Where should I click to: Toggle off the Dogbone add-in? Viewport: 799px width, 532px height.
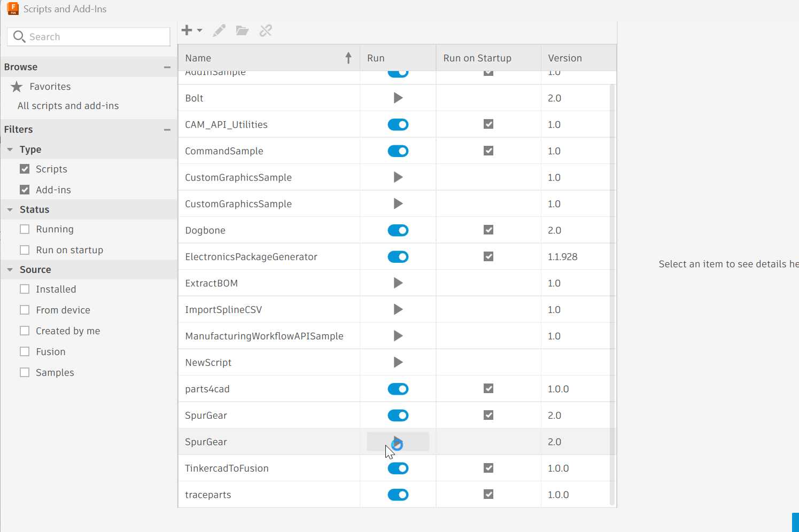[398, 230]
